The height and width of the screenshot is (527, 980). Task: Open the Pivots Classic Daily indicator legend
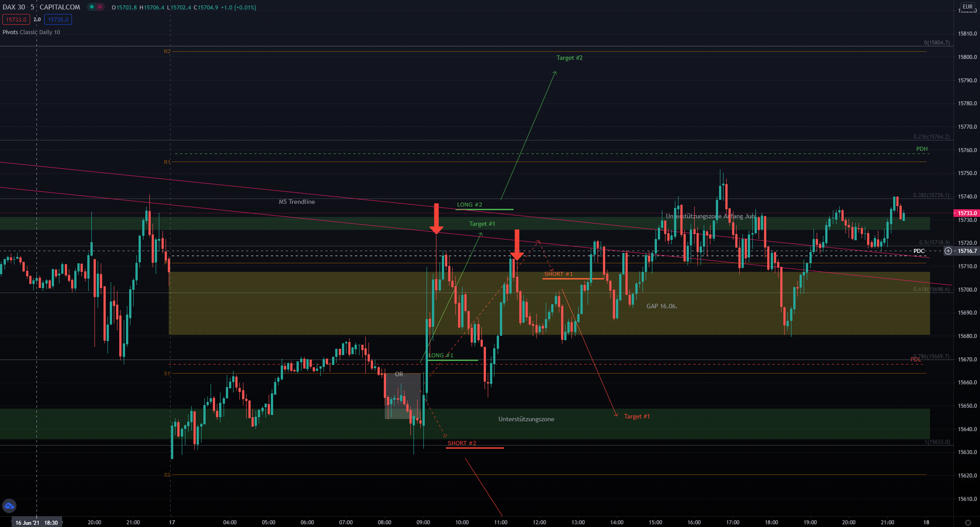tap(31, 32)
